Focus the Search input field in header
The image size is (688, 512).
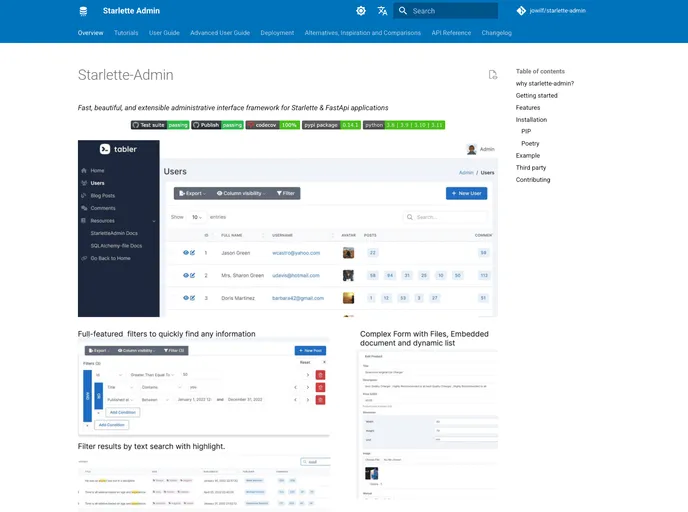pyautogui.click(x=445, y=11)
